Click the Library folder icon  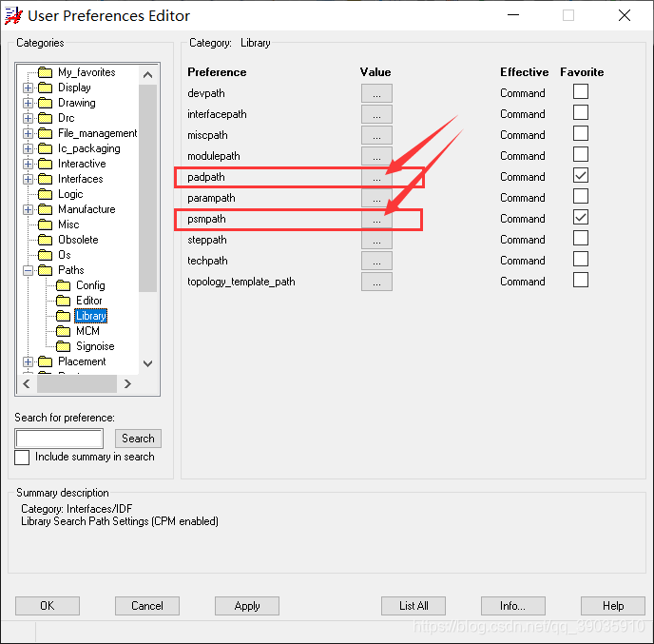pos(64,316)
